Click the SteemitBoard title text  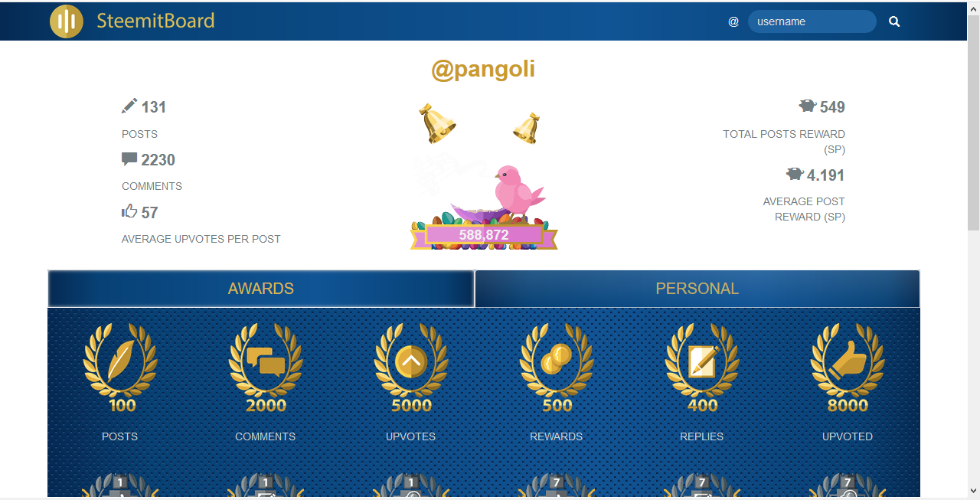click(x=155, y=21)
